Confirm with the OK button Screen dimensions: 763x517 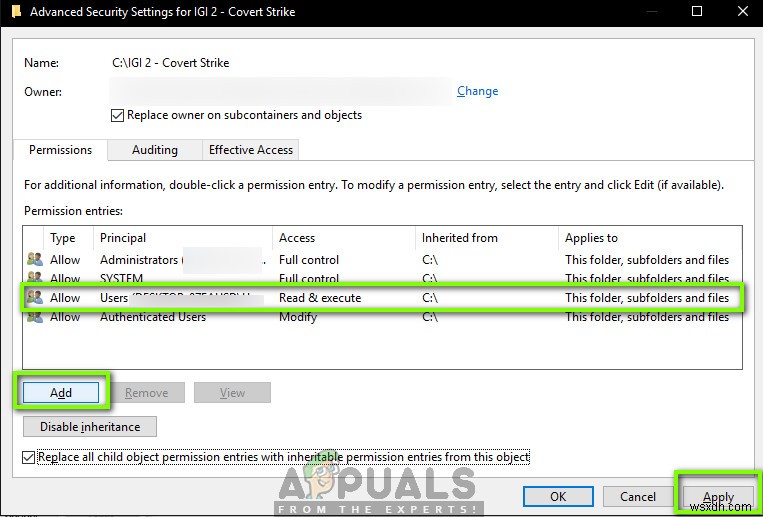(x=558, y=497)
